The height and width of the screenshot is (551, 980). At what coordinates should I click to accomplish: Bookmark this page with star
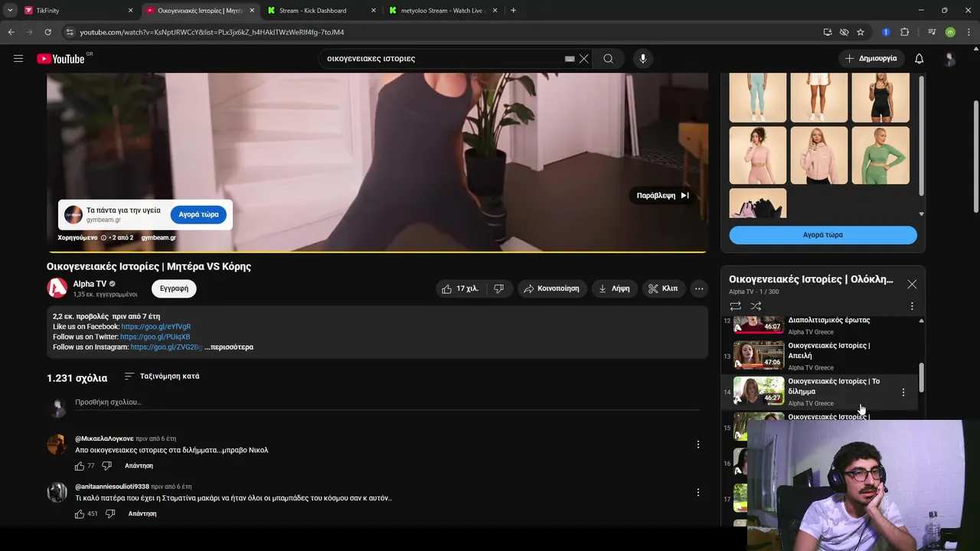[861, 32]
